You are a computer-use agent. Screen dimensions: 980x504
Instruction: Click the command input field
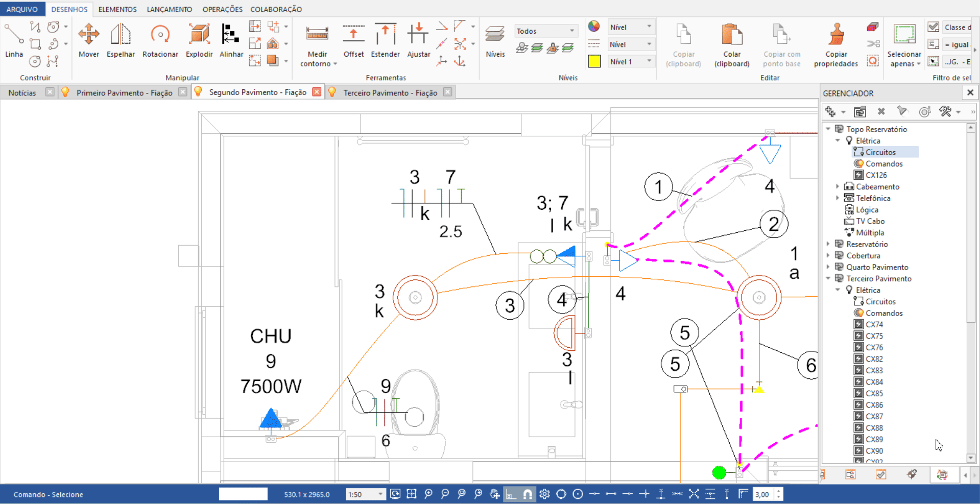coord(243,494)
